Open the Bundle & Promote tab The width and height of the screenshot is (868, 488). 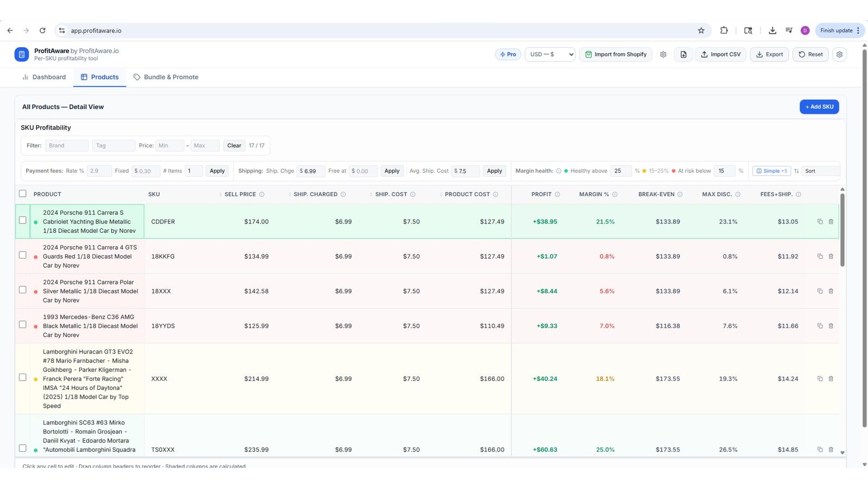[x=166, y=77]
